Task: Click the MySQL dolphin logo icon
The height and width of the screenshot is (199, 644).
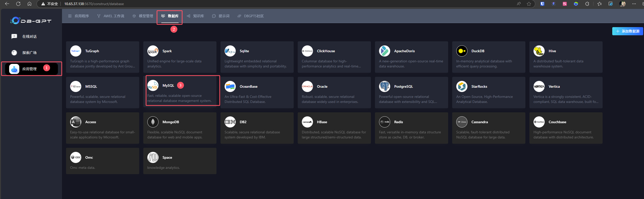Action: [153, 85]
